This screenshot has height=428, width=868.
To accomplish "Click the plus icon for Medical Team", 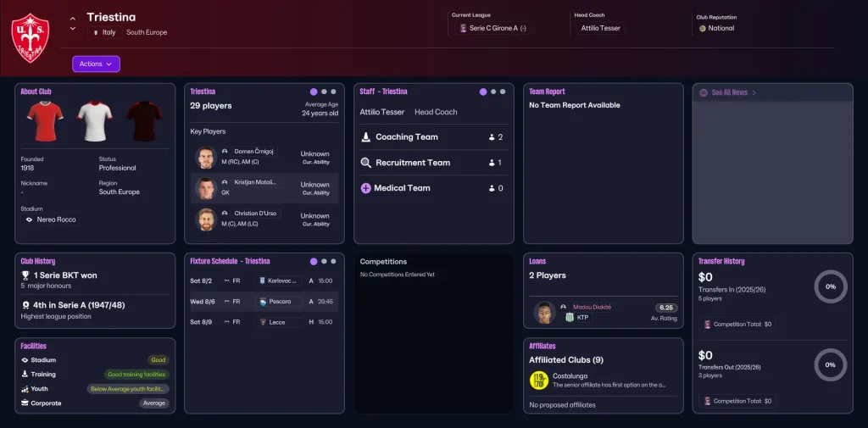I will 366,188.
